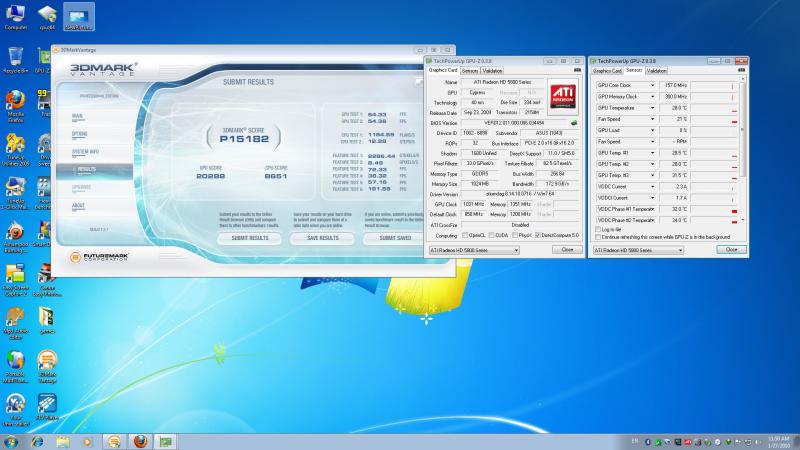
Task: Toggle the CUDA checkbox
Action: click(491, 235)
